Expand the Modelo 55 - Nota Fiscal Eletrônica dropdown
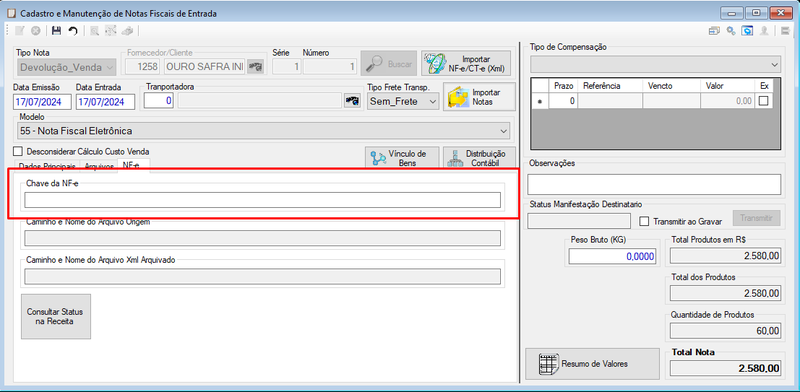The height and width of the screenshot is (392, 800). [x=263, y=131]
